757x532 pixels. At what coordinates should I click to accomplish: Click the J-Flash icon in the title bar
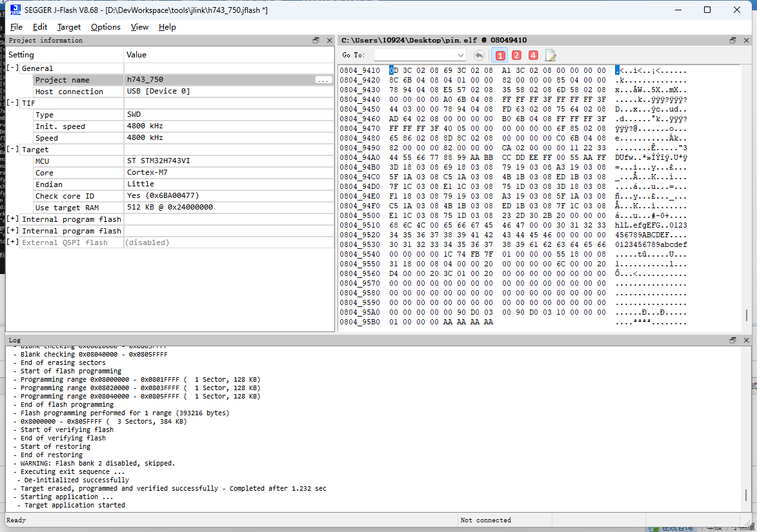point(14,10)
